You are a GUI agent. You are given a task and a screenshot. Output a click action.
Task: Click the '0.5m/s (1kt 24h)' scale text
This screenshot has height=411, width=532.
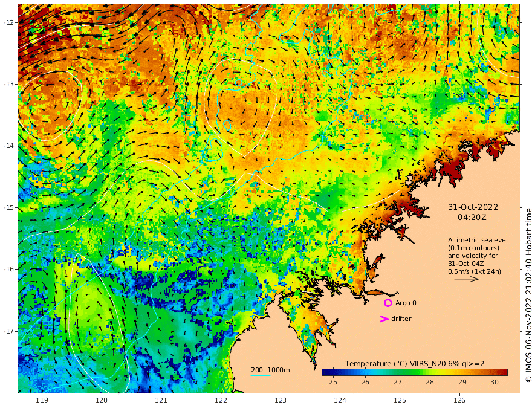475,271
